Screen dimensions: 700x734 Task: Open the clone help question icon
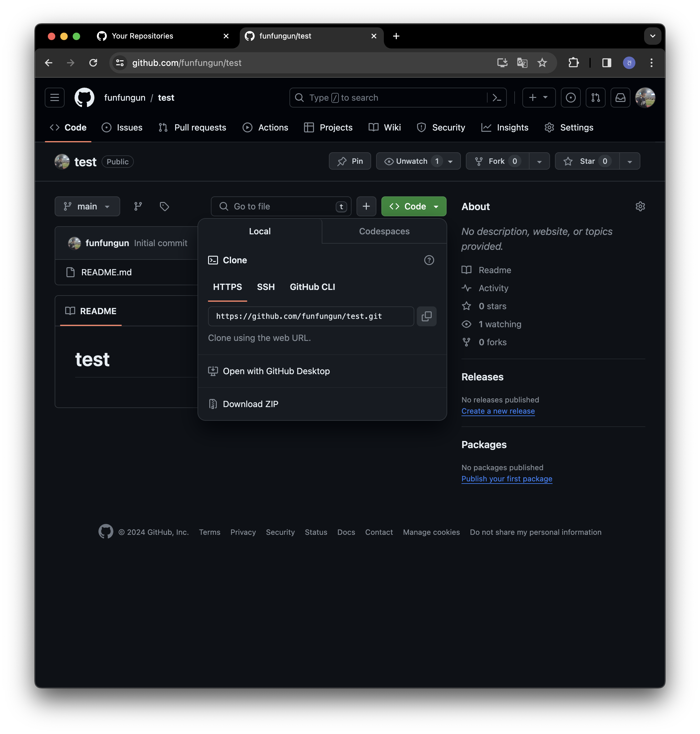coord(429,260)
